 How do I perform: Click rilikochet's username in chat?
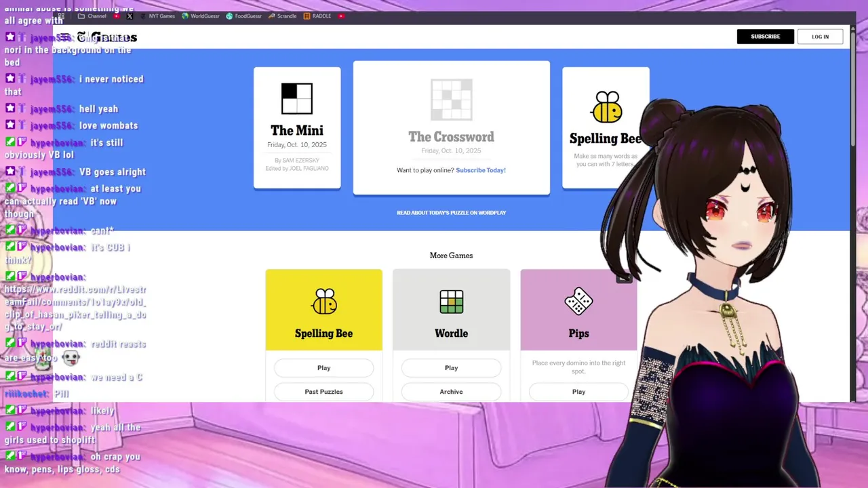[27, 394]
